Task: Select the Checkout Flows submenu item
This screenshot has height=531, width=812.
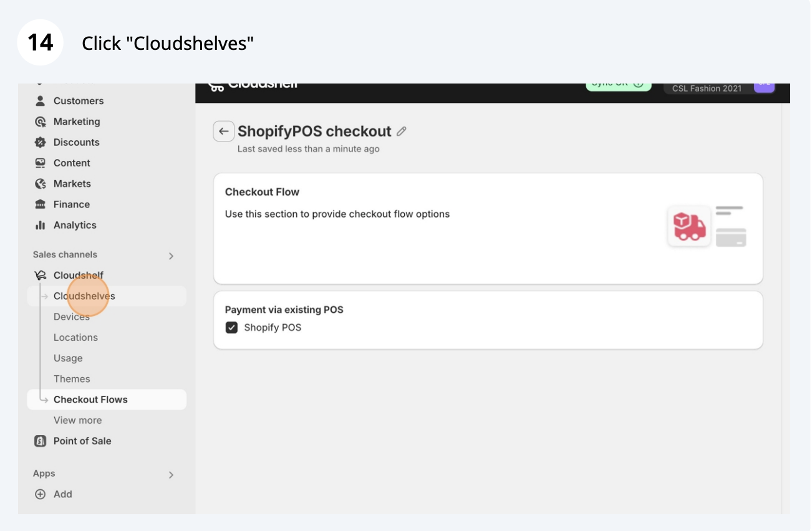Action: tap(107, 399)
